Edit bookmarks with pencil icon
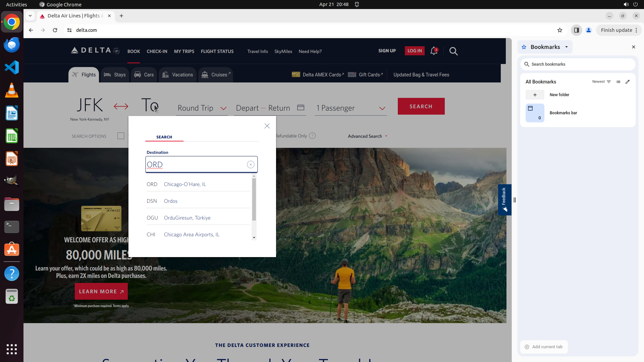The height and width of the screenshot is (362, 644). [x=628, y=82]
